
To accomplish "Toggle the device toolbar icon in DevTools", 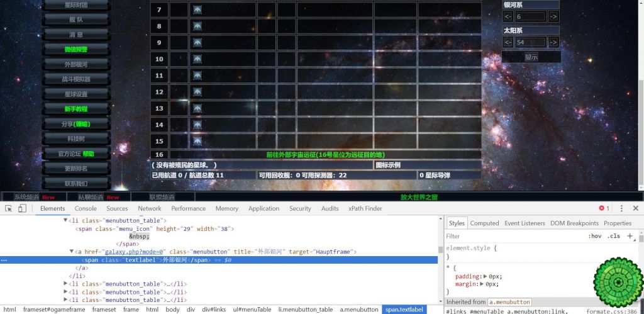I will [x=22, y=208].
